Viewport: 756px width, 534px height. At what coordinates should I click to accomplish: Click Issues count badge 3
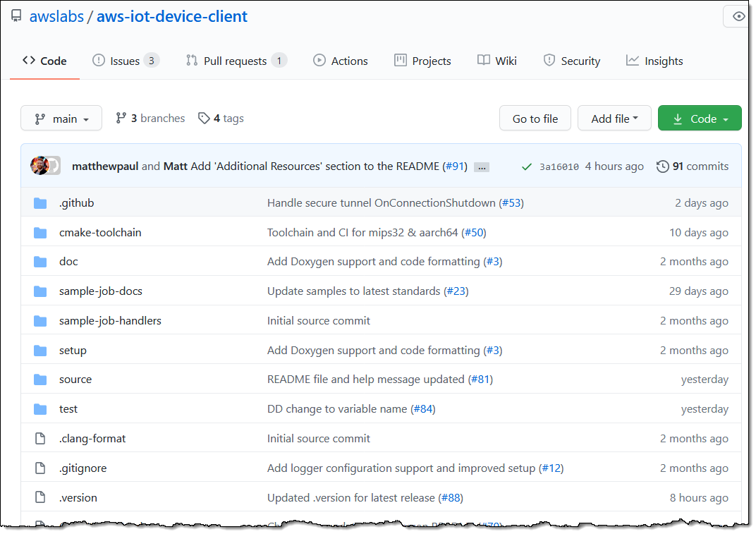pos(152,61)
